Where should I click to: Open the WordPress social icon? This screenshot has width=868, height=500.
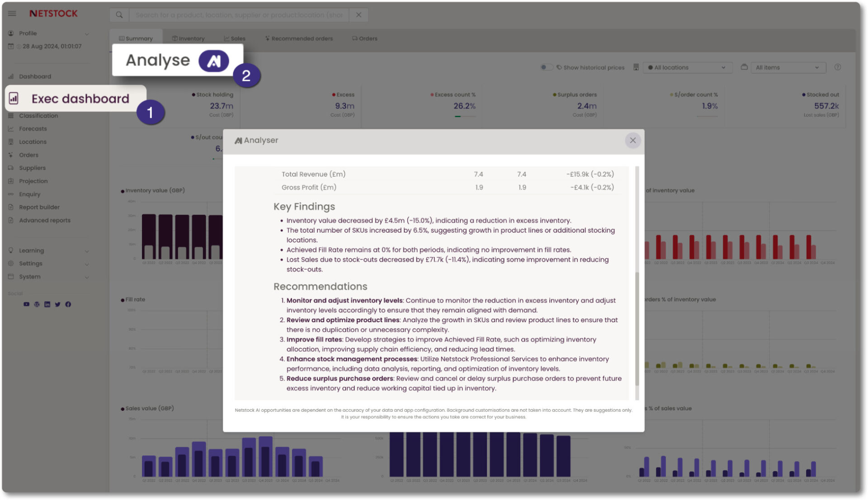tap(37, 305)
